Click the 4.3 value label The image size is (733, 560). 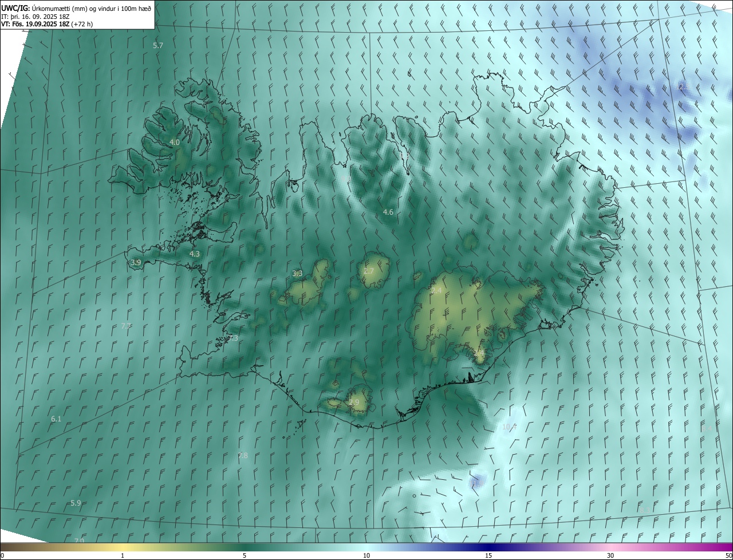194,254
